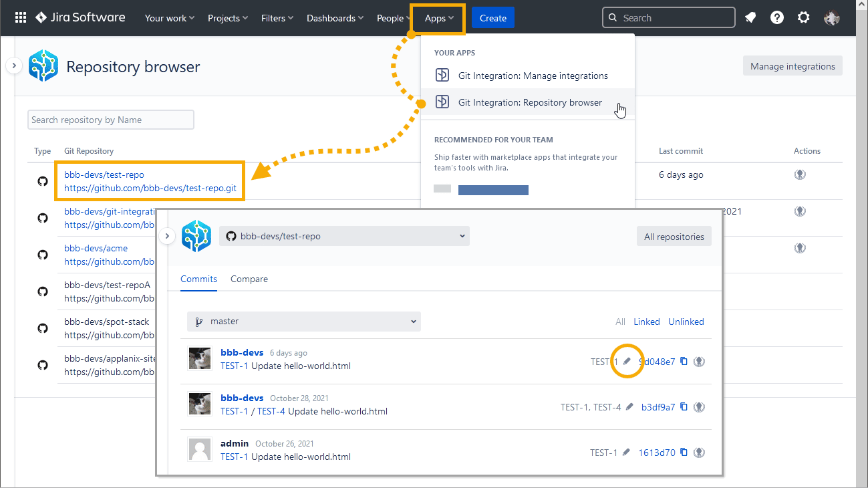Open commit b3df9a7 on GitHub icon

699,407
